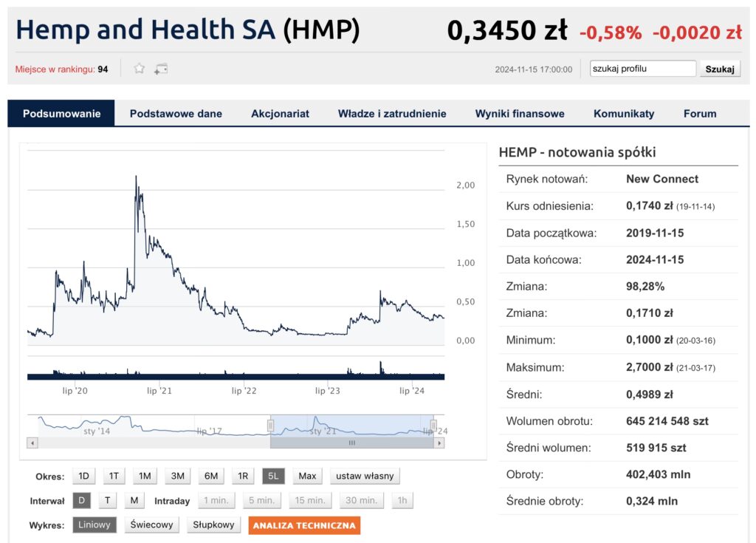This screenshot has height=543, width=756.
Task: Click the left range handle in navigator
Action: tap(270, 426)
